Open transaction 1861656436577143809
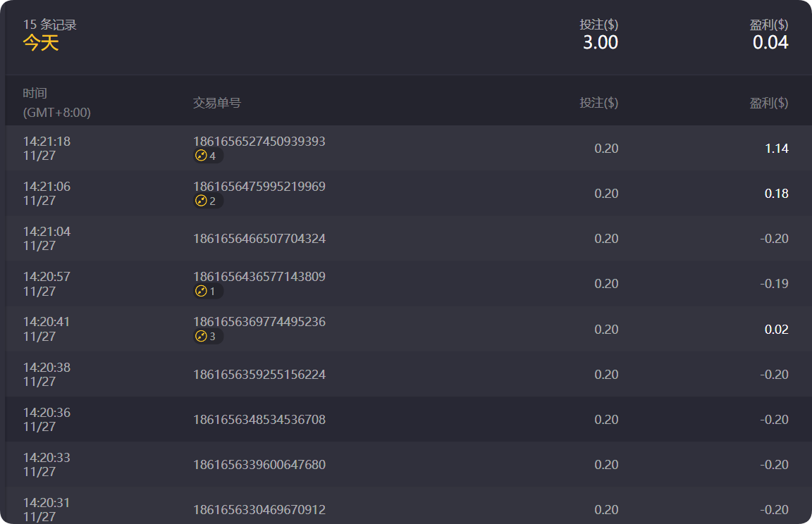The height and width of the screenshot is (524, 812). pyautogui.click(x=259, y=277)
